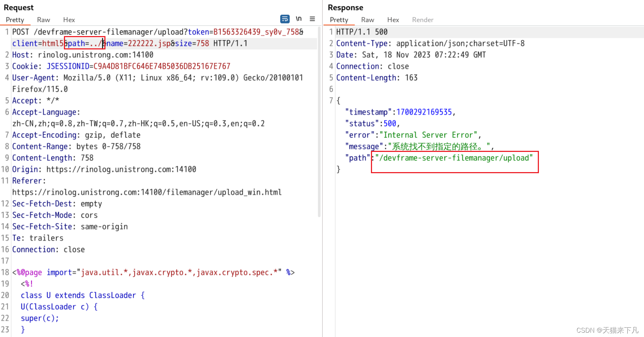Image resolution: width=644 pixels, height=337 pixels.
Task: Click the JSESSIONID cookie value
Action: click(162, 66)
